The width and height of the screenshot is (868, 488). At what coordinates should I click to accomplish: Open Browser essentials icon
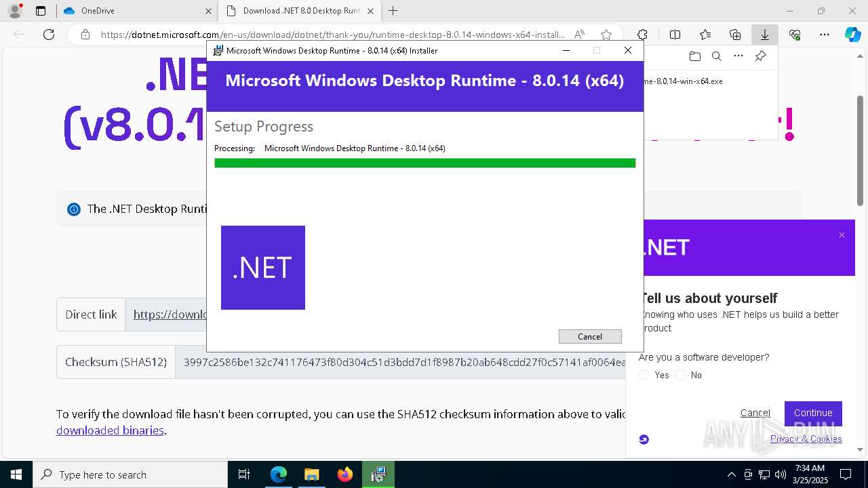795,35
